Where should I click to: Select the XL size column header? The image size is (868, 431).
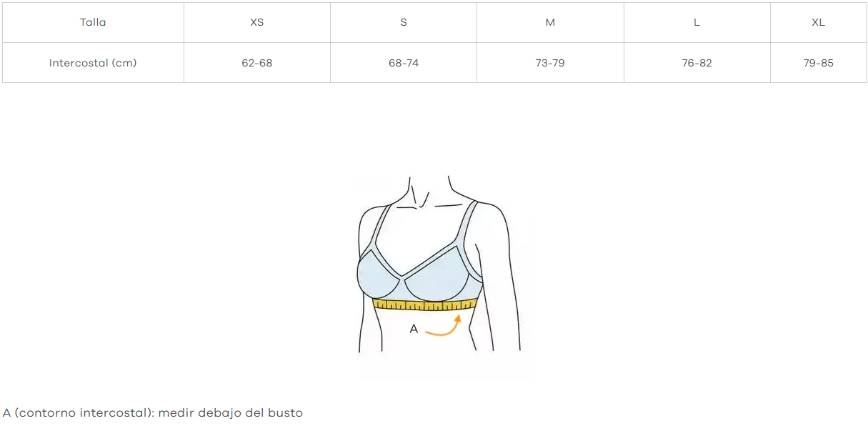pyautogui.click(x=819, y=22)
